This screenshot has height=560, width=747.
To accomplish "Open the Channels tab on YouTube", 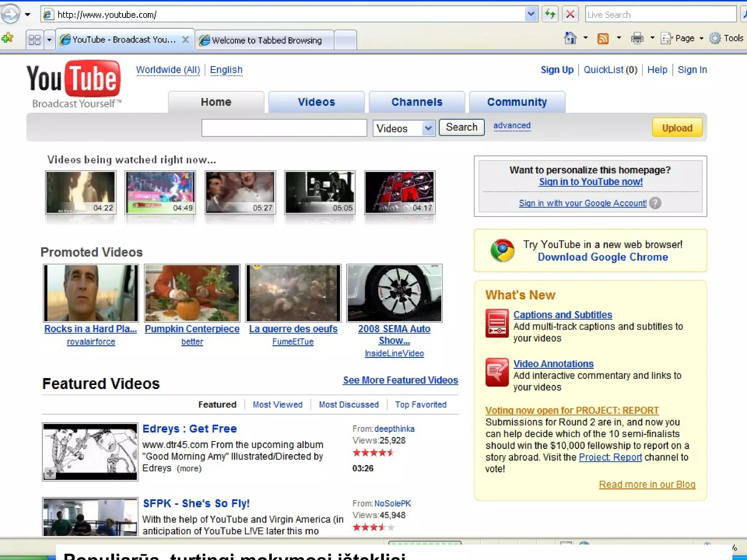I will click(417, 102).
